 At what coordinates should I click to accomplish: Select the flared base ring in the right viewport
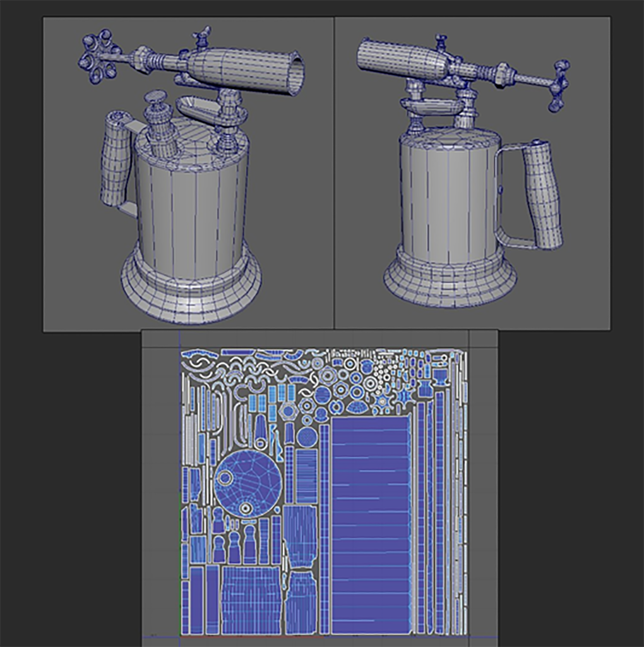(450, 277)
